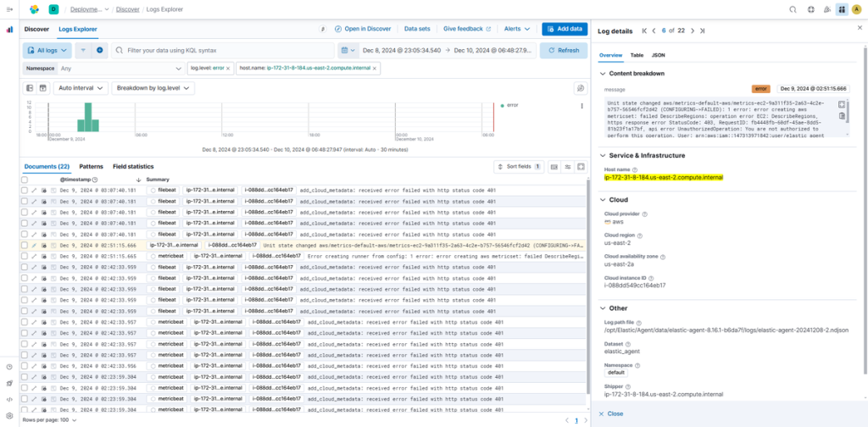The image size is (868, 427).
Task: Expand the Auto interval dropdown
Action: (x=81, y=88)
